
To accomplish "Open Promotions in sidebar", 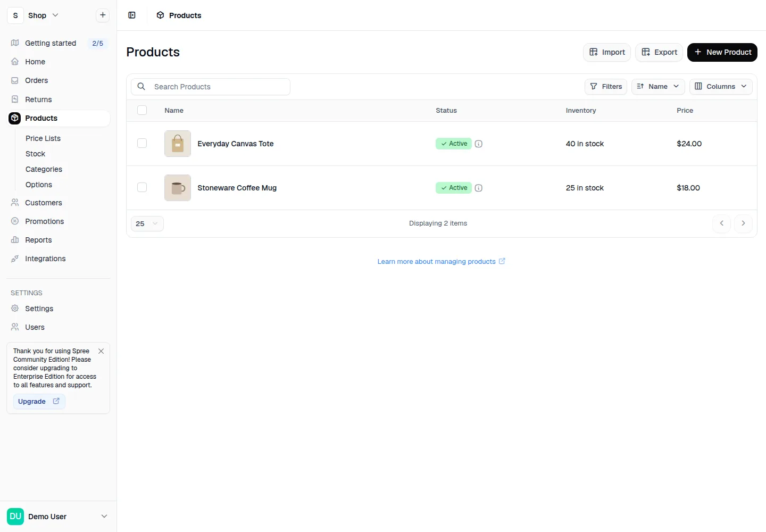I will point(59,221).
